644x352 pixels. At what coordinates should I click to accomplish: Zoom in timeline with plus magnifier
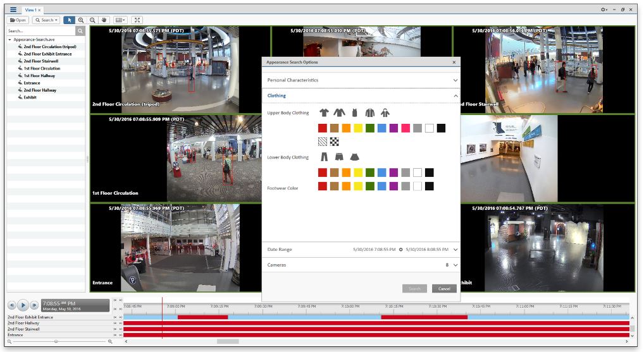110,341
